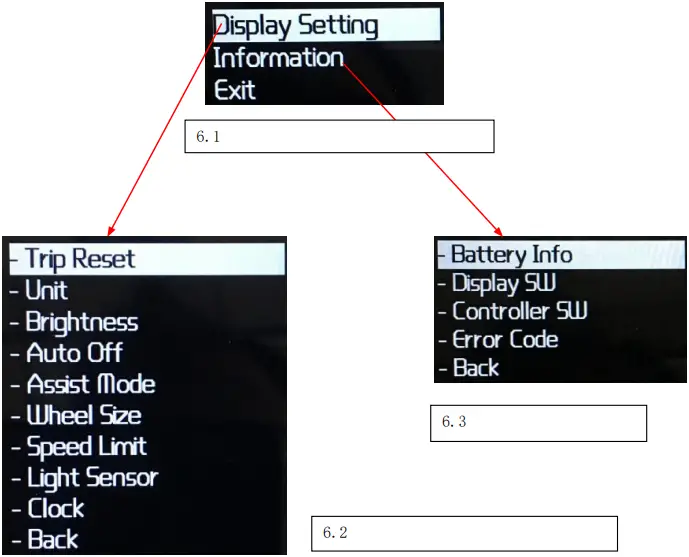The width and height of the screenshot is (689, 557).
Task: Select the Wheel Size entry
Action: coord(84,415)
